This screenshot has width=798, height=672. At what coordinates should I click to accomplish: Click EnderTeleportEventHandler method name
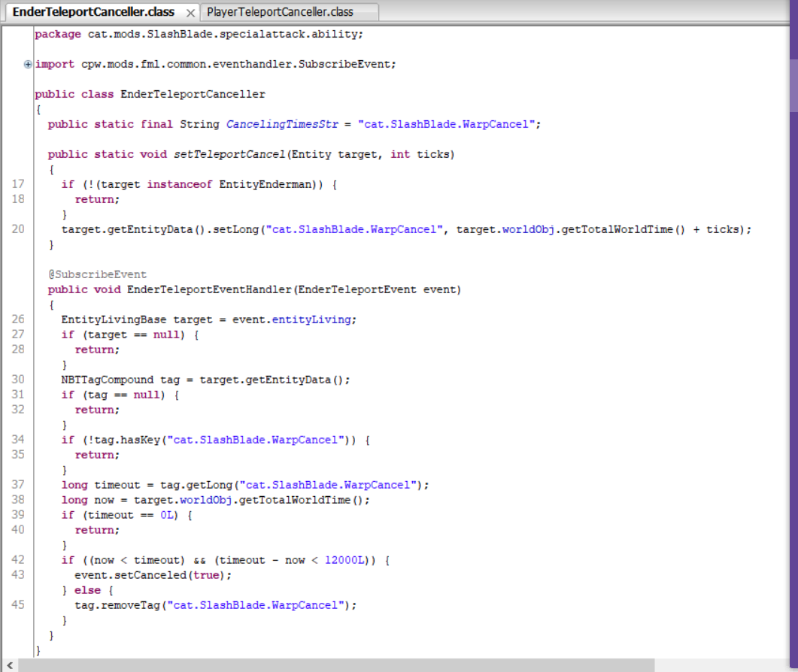[x=209, y=289]
